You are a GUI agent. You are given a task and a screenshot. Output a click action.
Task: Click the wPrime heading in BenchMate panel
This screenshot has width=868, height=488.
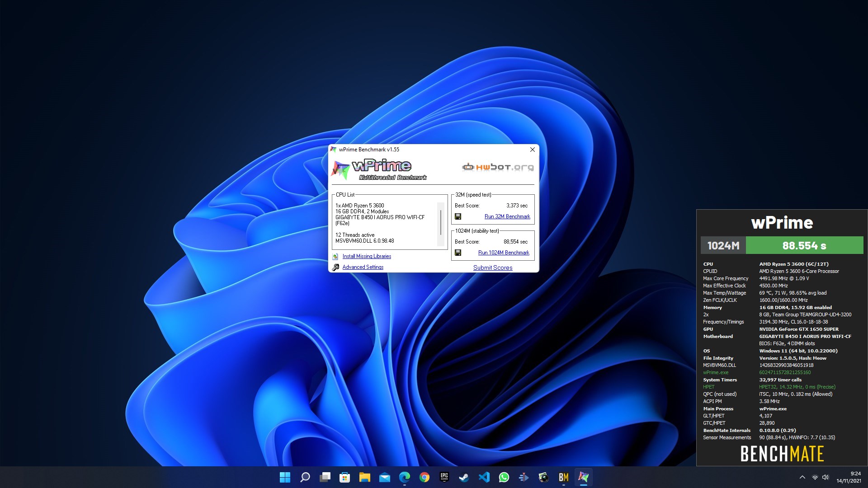[x=782, y=223]
